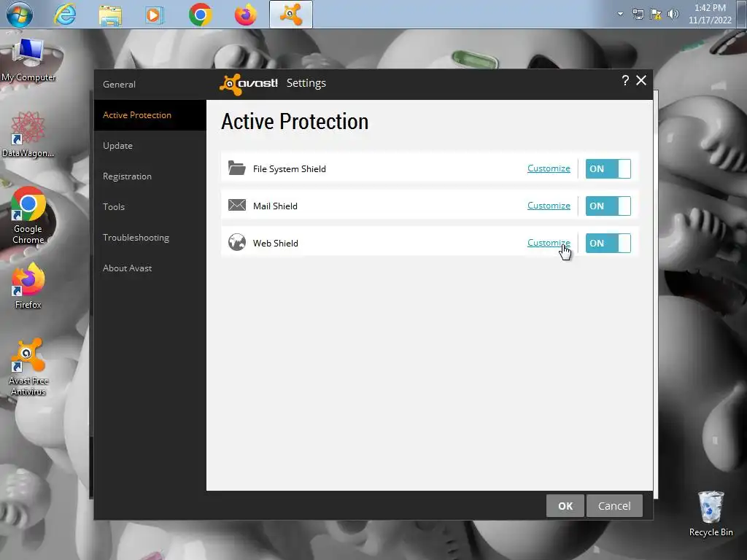Screen dimensions: 747x560
Task: Open the Windows Start menu
Action: click(x=19, y=15)
